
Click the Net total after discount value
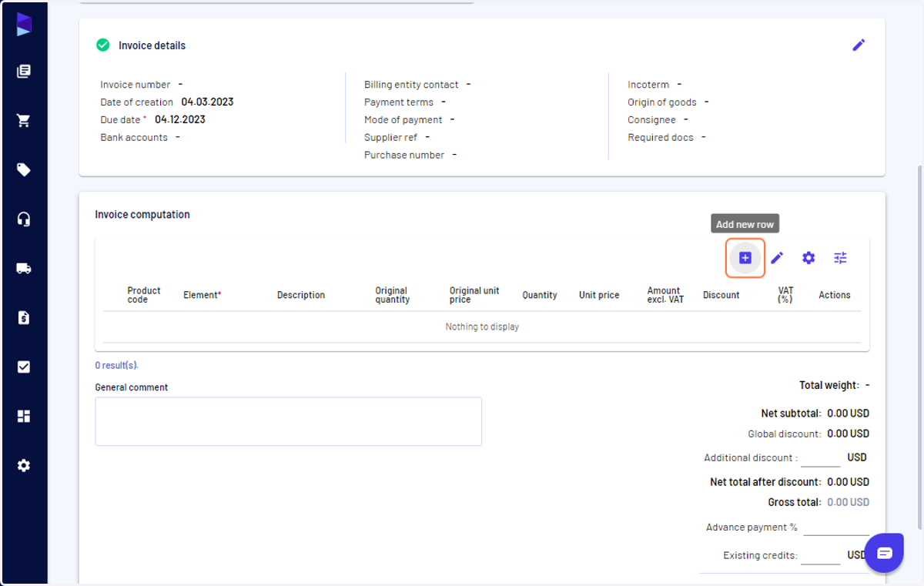pyautogui.click(x=848, y=482)
